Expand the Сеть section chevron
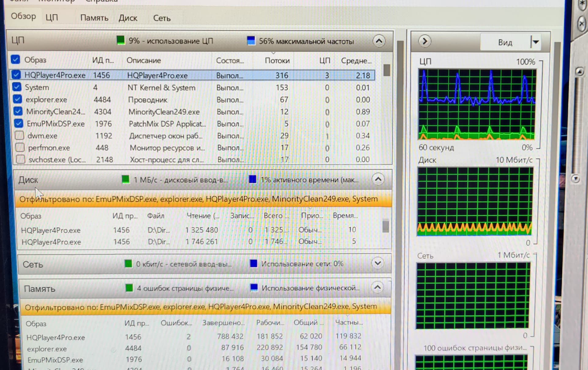 pyautogui.click(x=378, y=263)
